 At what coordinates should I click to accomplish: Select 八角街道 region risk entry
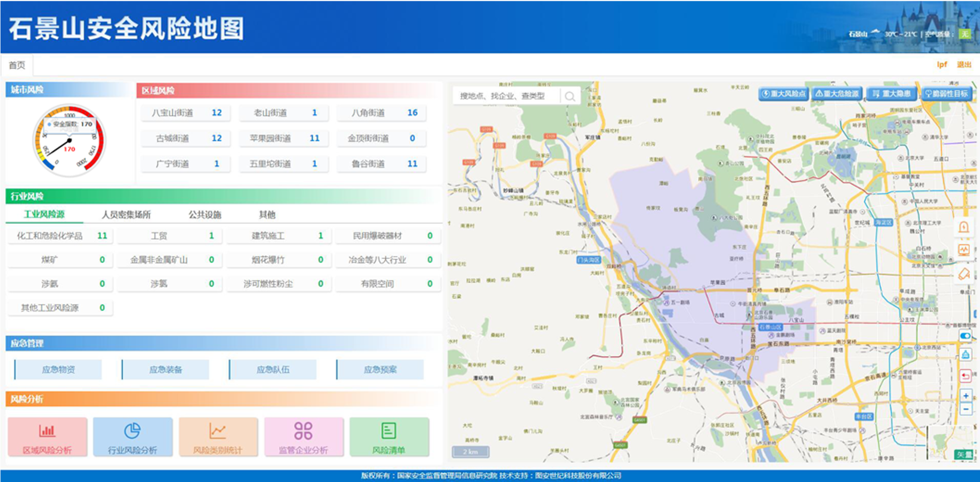coord(382,113)
